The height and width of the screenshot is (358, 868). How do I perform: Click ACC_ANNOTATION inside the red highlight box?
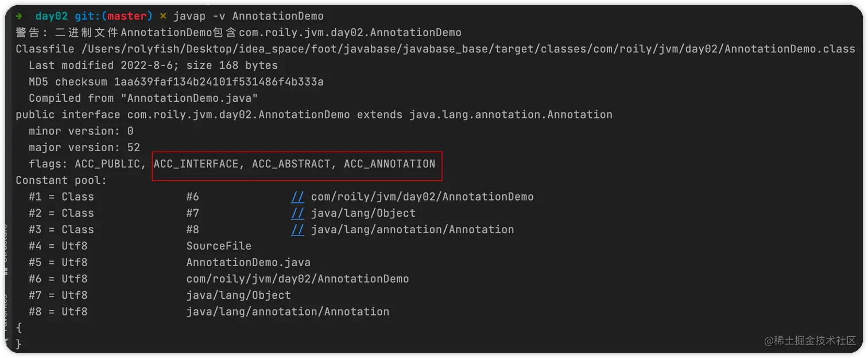[389, 164]
